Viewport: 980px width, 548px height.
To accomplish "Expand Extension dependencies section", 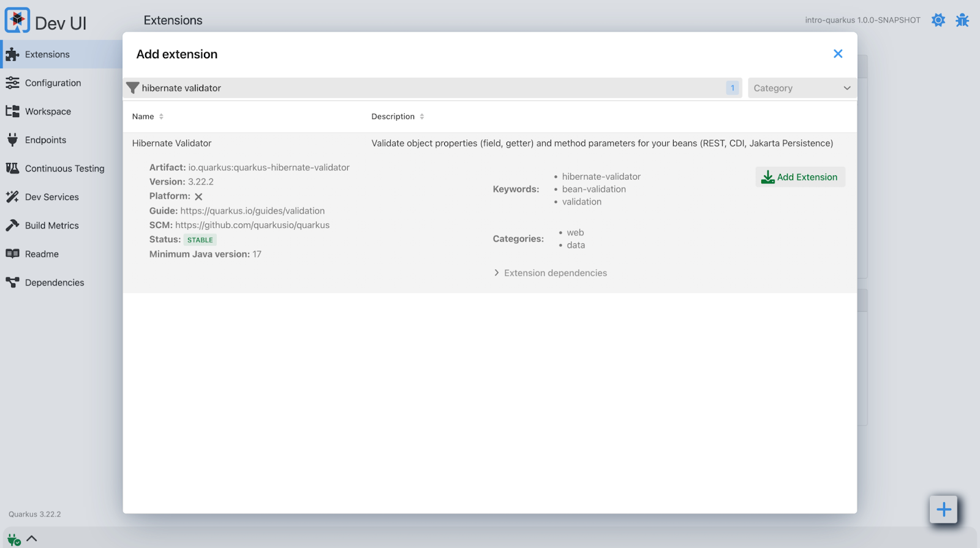I will 550,273.
